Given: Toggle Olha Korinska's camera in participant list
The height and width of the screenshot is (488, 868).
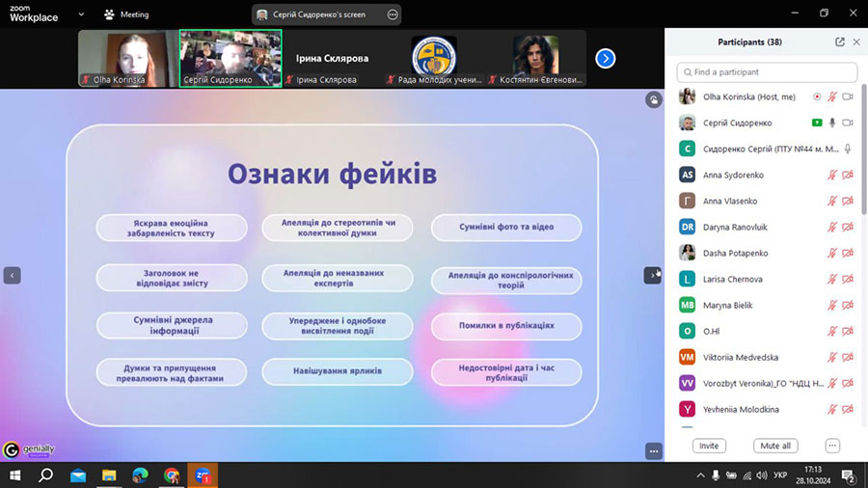Looking at the screenshot, I should [x=848, y=96].
